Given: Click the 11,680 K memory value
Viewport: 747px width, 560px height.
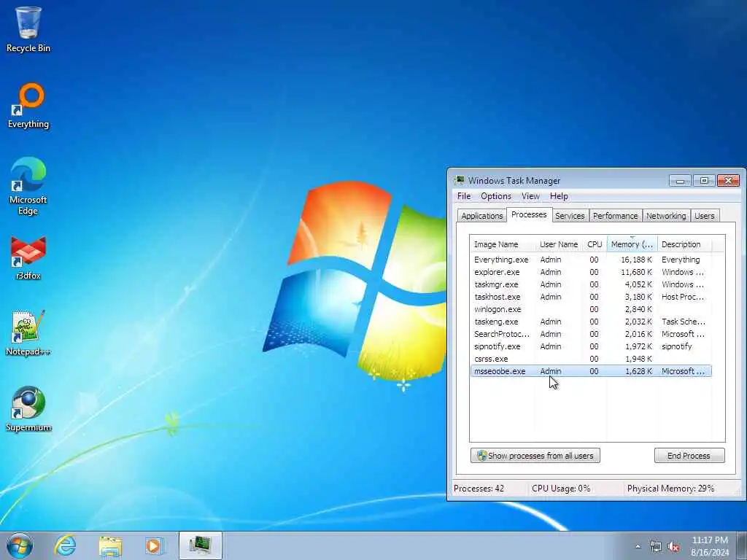Looking at the screenshot, I should (636, 272).
